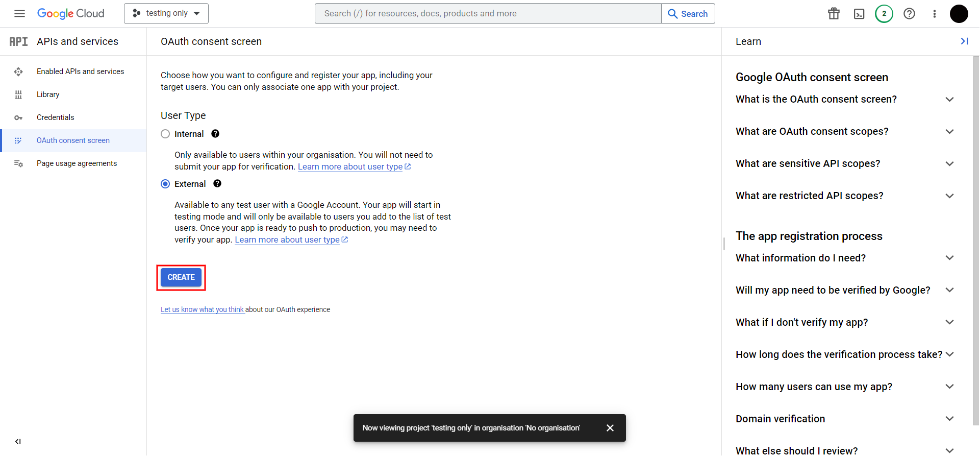Collapse the Learn side panel
The height and width of the screenshot is (456, 980).
pos(964,41)
